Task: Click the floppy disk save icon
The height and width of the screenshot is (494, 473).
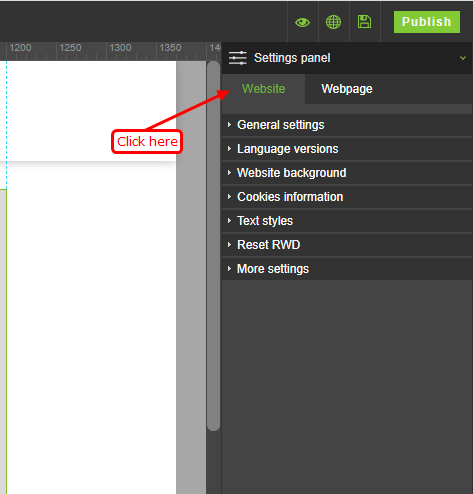Action: pos(364,22)
